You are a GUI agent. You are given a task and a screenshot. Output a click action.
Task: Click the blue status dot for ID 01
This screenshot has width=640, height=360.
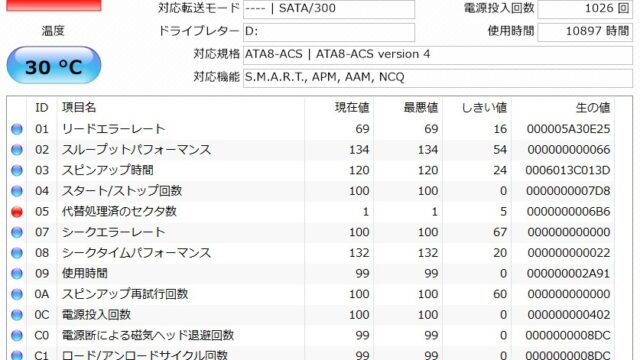pos(17,129)
